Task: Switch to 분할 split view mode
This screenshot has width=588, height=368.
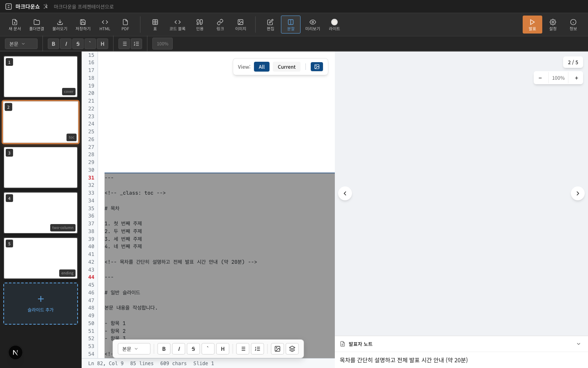Action: (291, 25)
